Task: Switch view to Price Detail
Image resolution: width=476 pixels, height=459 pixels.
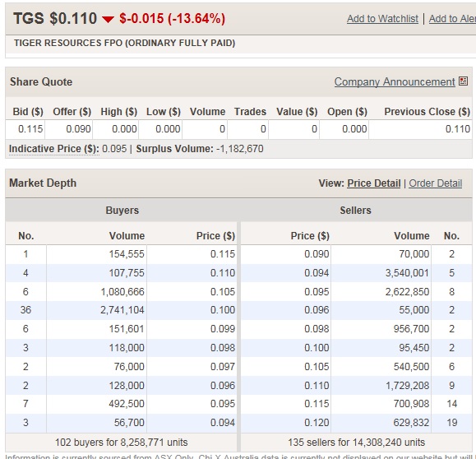Action: 374,183
